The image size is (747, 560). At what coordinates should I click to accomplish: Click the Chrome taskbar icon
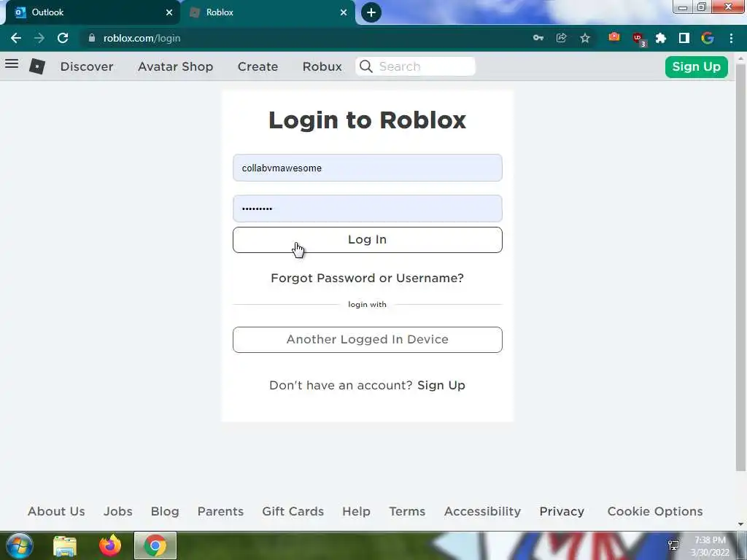(x=155, y=545)
